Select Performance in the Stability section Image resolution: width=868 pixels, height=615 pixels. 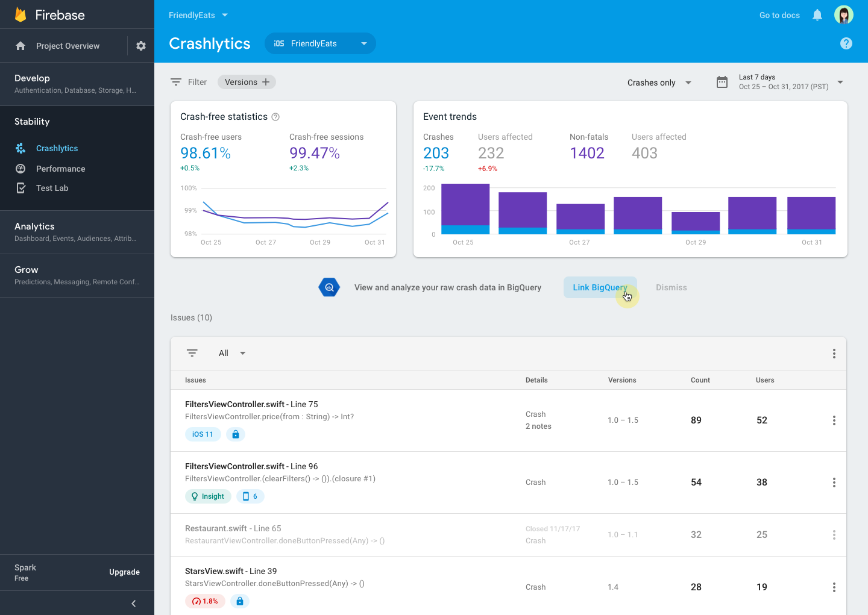tap(60, 169)
